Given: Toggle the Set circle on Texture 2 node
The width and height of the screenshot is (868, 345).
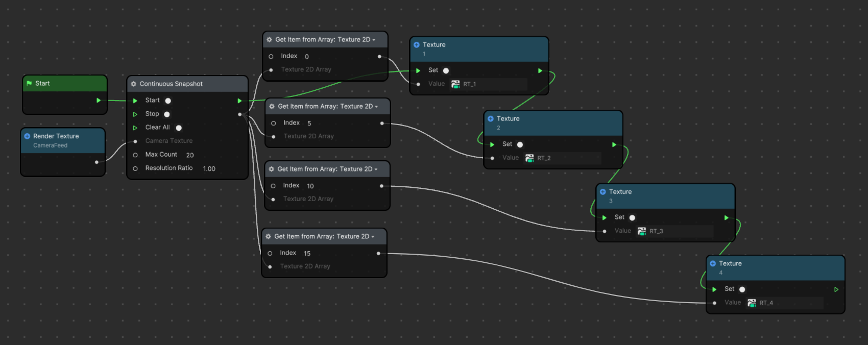Looking at the screenshot, I should coord(520,144).
